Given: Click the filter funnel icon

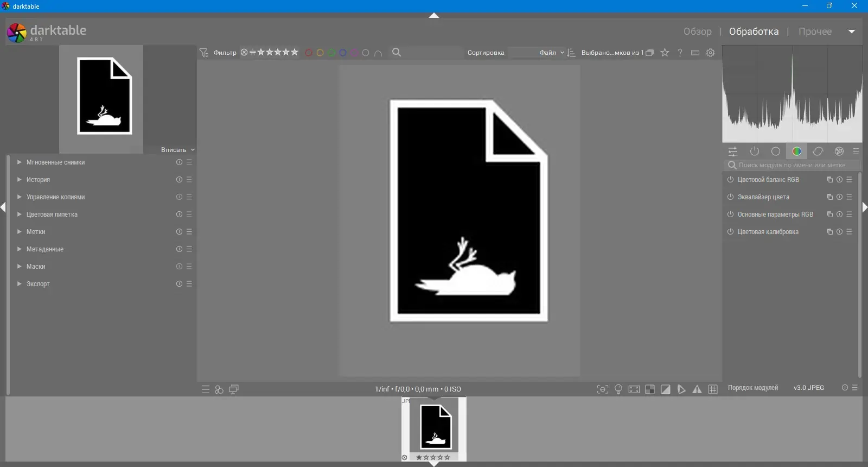Looking at the screenshot, I should click(204, 53).
